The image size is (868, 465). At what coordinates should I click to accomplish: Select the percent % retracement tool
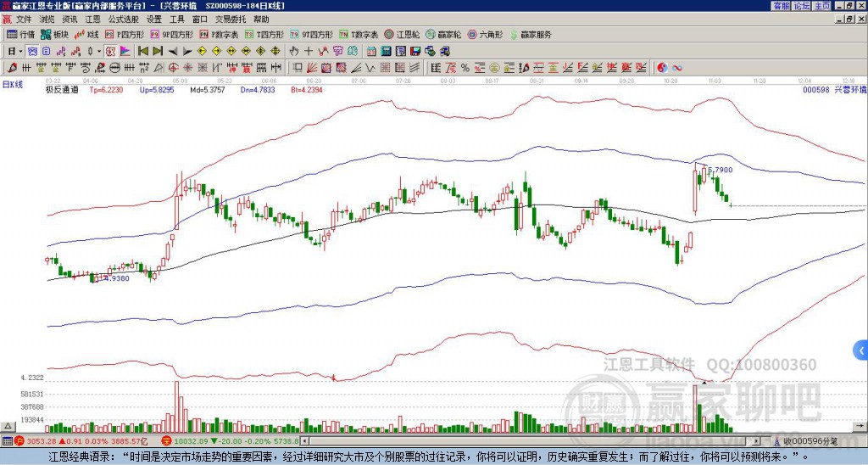pyautogui.click(x=465, y=68)
